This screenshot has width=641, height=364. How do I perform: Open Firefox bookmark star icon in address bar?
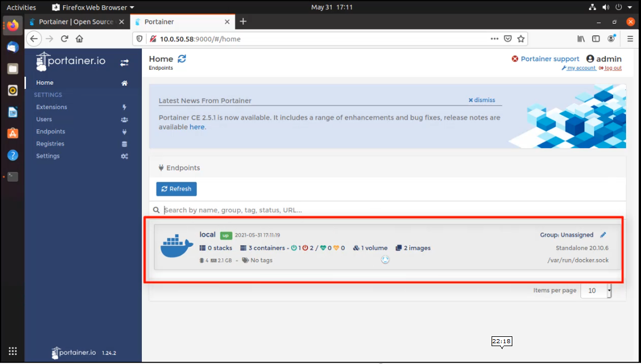pos(521,39)
